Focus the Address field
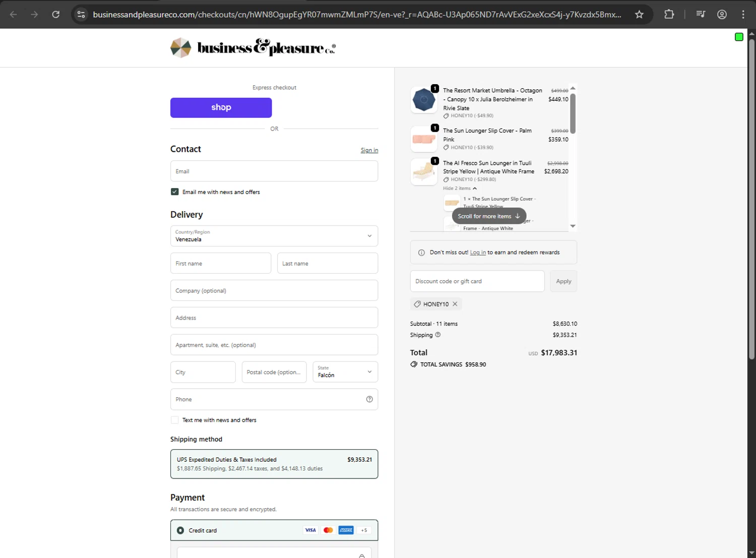Screen dimensions: 756x558 click(274, 318)
